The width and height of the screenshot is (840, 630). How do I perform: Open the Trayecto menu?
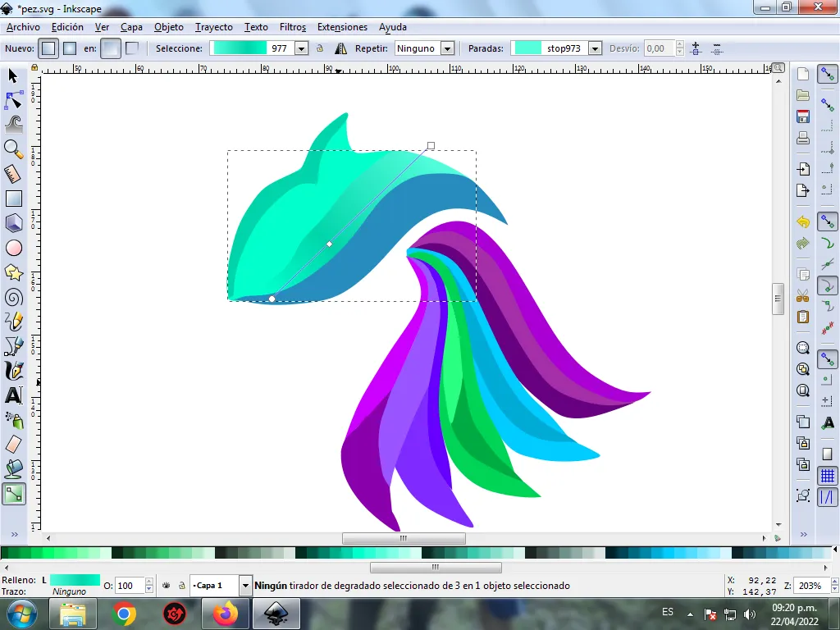tap(214, 27)
